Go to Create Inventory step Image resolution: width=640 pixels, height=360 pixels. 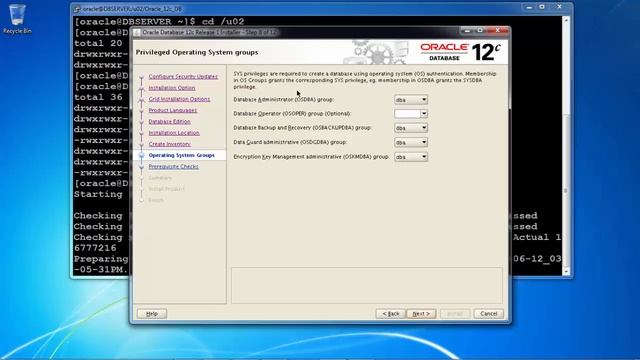169,144
